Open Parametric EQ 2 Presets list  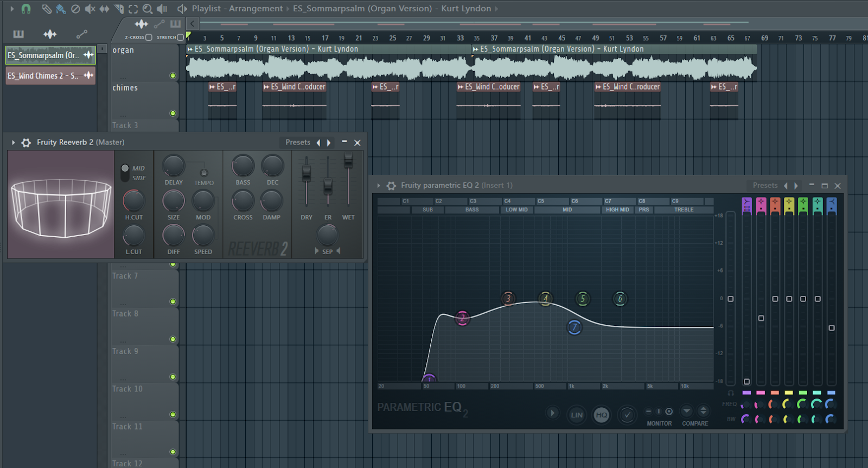[765, 185]
